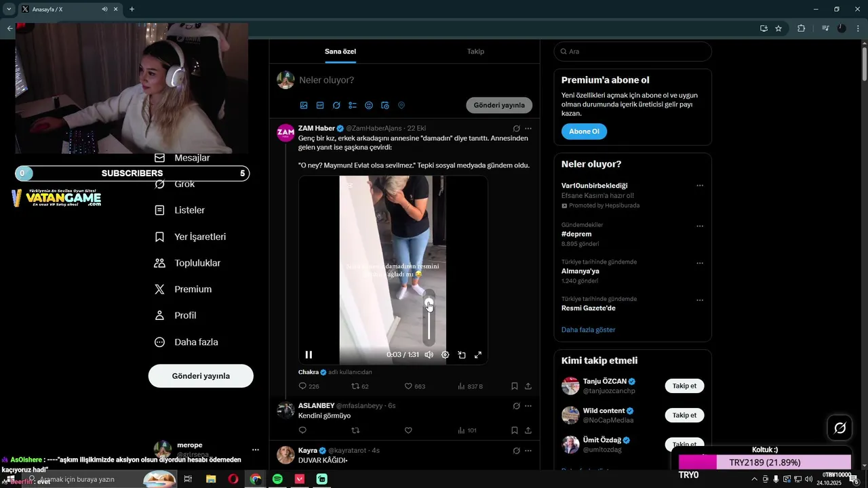Bookmark the ZAM Haber post

pos(515,386)
